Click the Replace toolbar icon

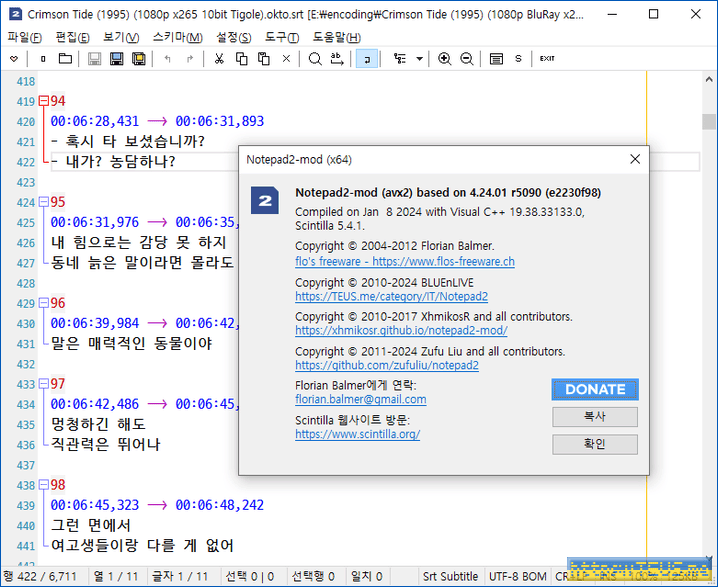[339, 59]
